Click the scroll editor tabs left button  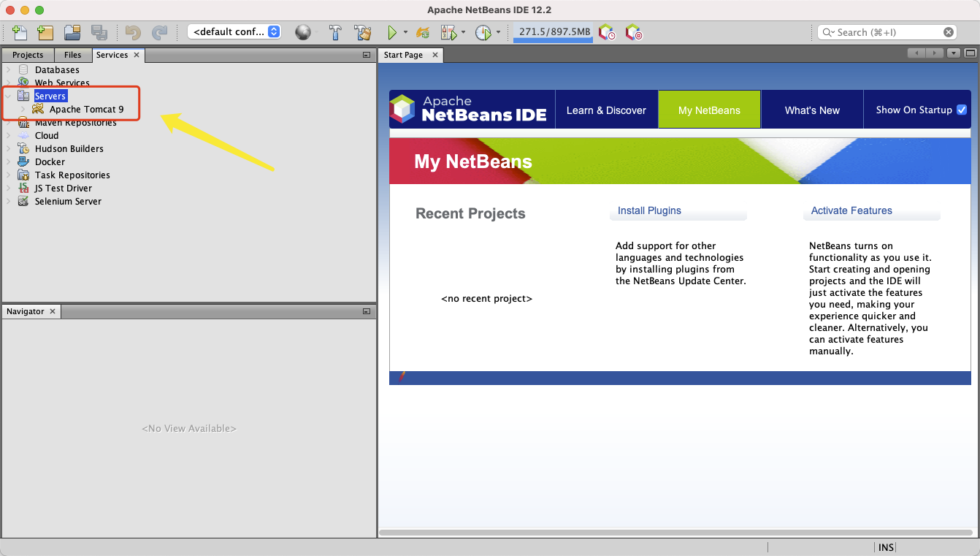pyautogui.click(x=916, y=53)
